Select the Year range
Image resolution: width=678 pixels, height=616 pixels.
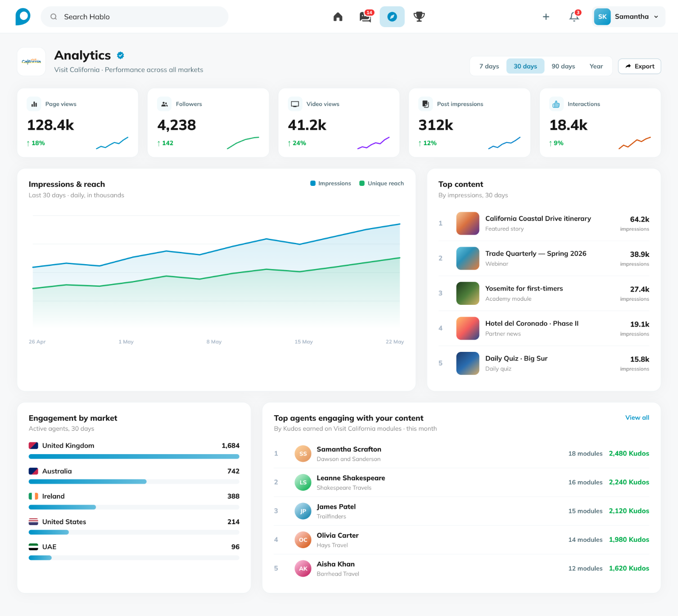tap(596, 66)
